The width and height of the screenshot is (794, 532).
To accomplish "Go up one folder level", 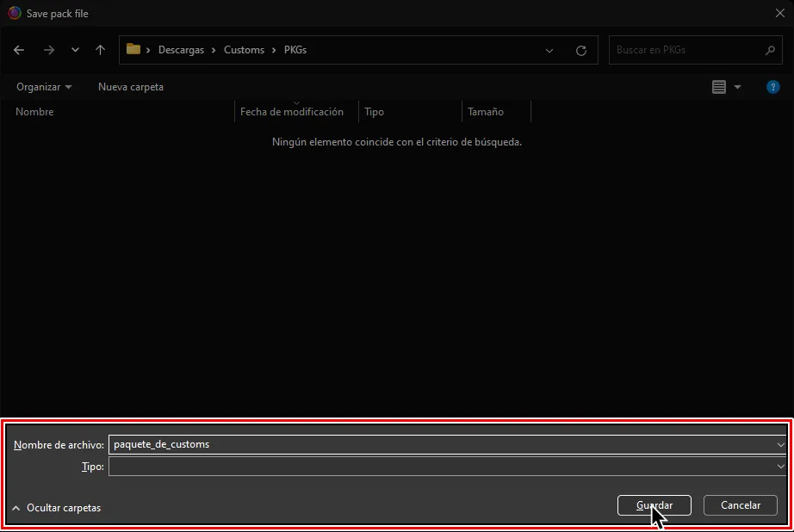I will tap(100, 50).
